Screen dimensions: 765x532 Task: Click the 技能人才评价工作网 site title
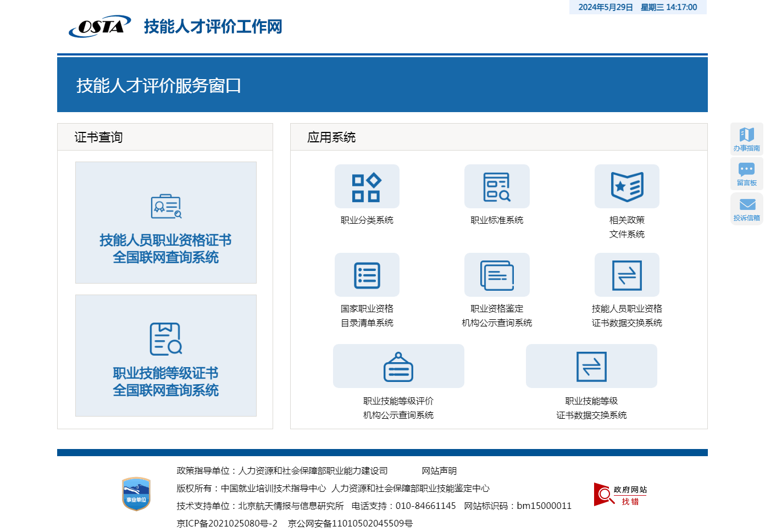pos(213,26)
